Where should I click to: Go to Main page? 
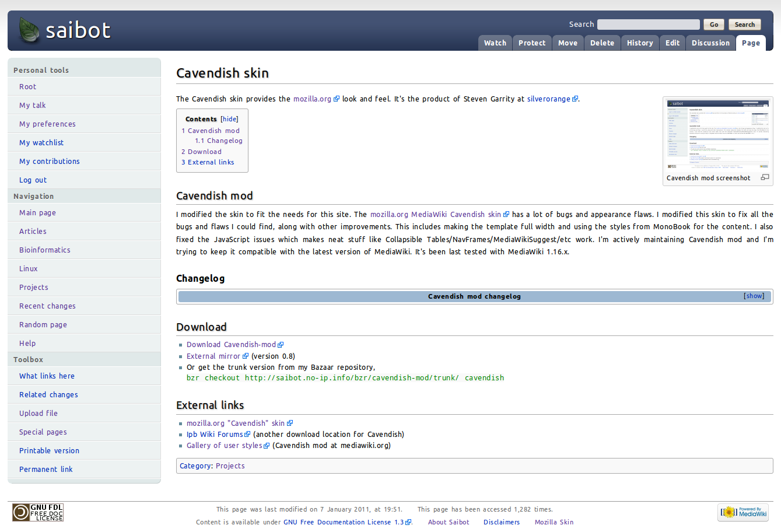click(37, 213)
